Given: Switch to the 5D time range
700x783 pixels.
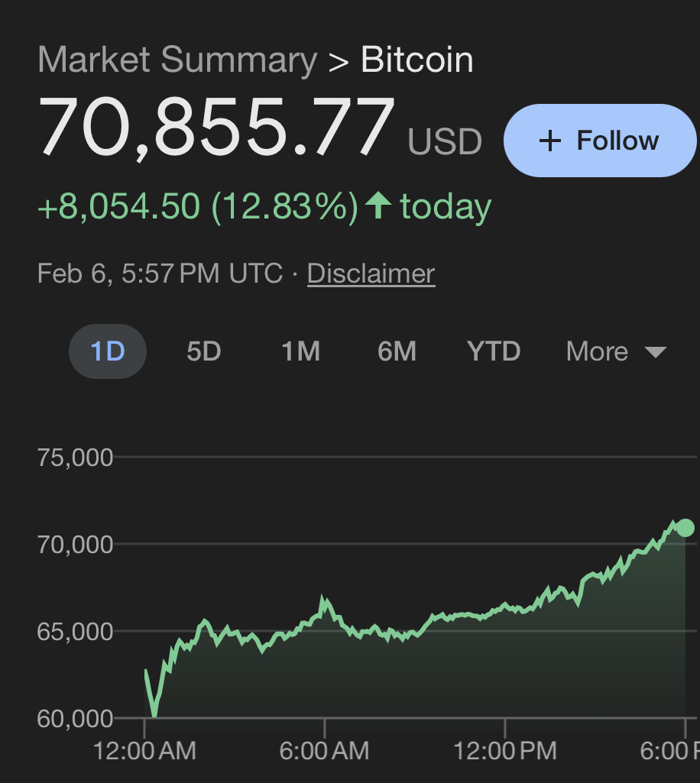Looking at the screenshot, I should 204,351.
